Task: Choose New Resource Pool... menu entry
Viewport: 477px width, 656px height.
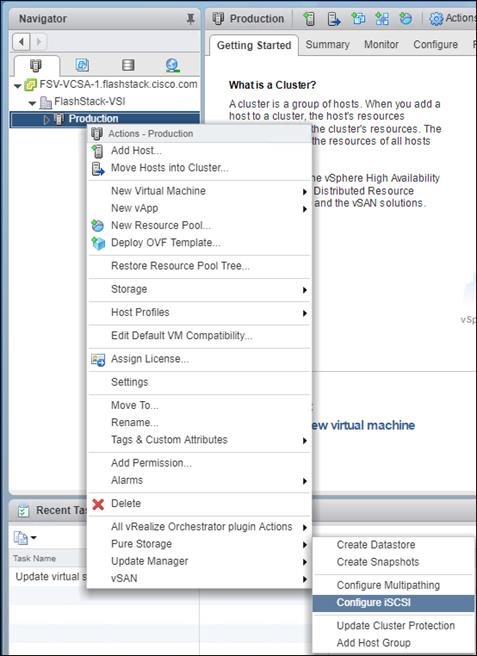Action: pyautogui.click(x=199, y=226)
